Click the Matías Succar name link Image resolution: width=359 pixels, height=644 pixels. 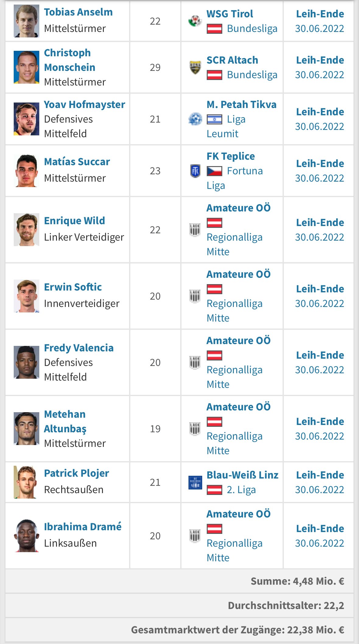tap(77, 162)
